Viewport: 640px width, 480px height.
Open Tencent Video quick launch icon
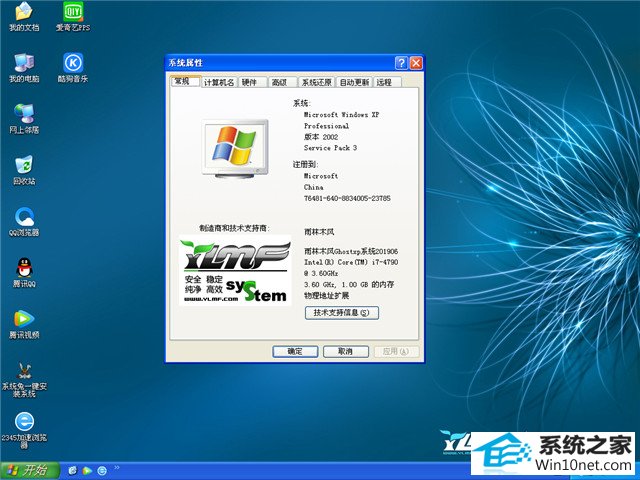click(87, 471)
